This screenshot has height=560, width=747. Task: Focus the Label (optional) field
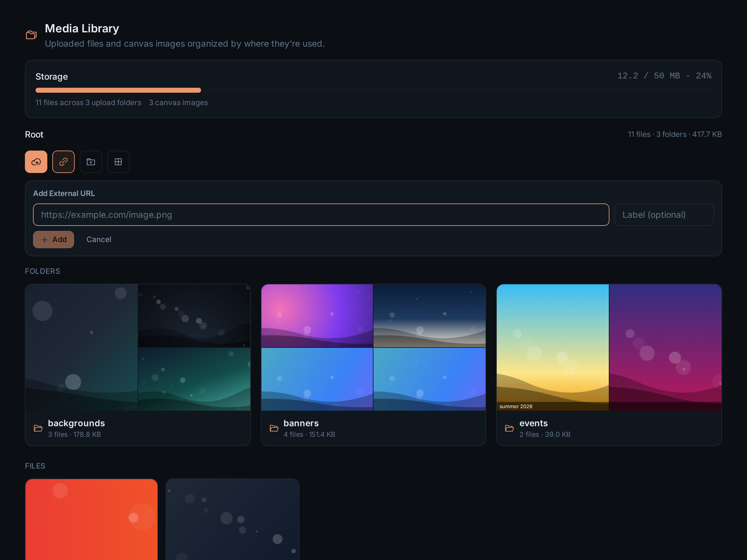(x=664, y=215)
